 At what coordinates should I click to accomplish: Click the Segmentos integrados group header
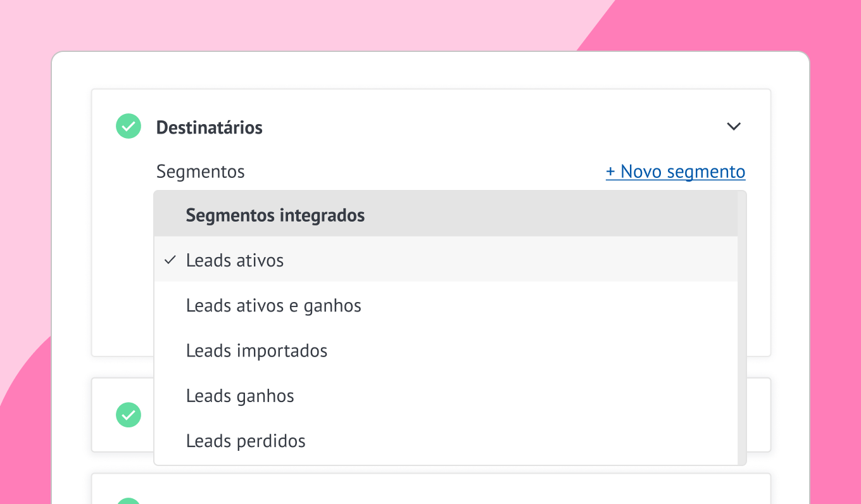[x=275, y=215]
